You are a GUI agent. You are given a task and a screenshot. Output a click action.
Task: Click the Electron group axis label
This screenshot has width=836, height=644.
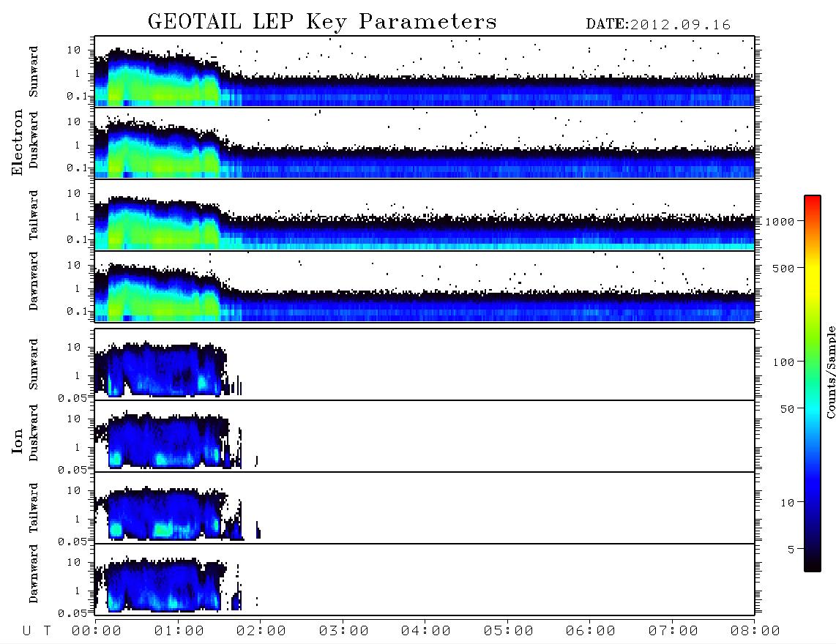[x=17, y=142]
